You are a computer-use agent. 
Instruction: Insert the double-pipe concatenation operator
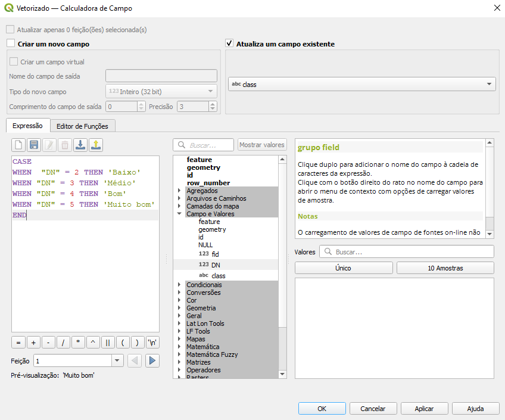[108, 343]
